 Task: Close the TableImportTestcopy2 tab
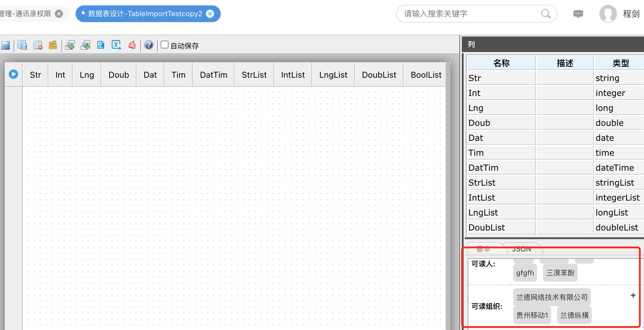click(210, 14)
